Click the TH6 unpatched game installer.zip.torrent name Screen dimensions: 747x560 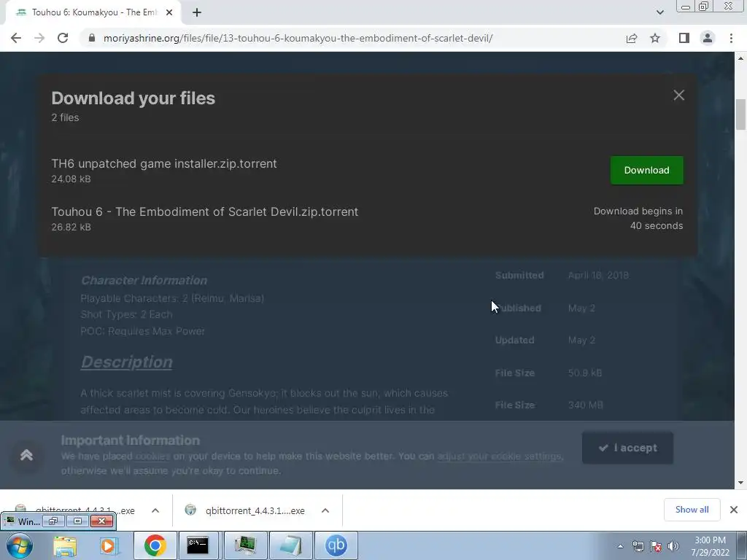(164, 163)
